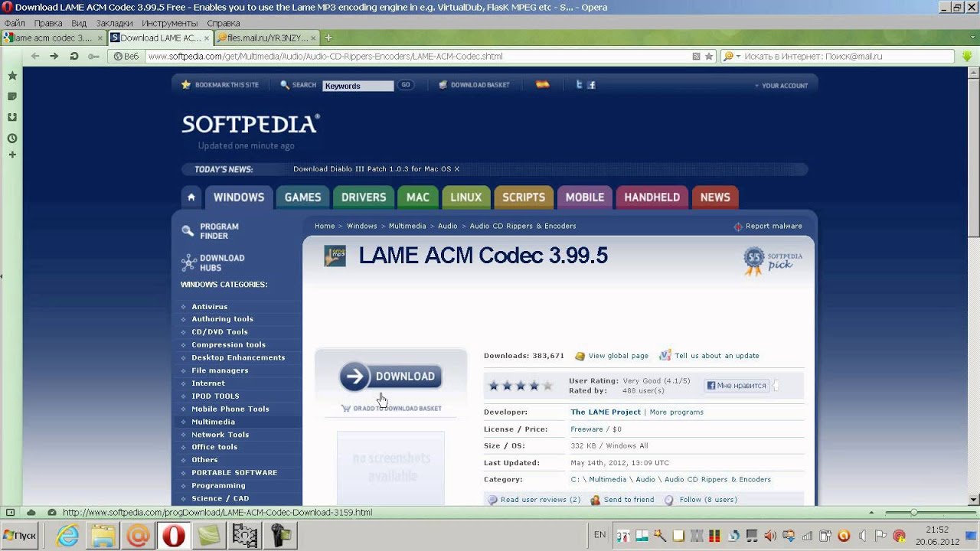Viewport: 980px width, 551px height.
Task: Switch to the 'lame acm codec 3...' tab
Action: (x=52, y=37)
